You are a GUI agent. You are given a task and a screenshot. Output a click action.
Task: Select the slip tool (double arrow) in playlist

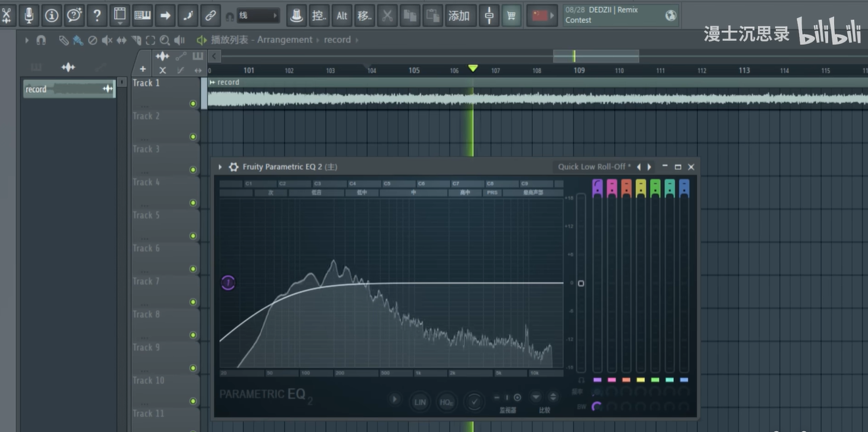[122, 40]
